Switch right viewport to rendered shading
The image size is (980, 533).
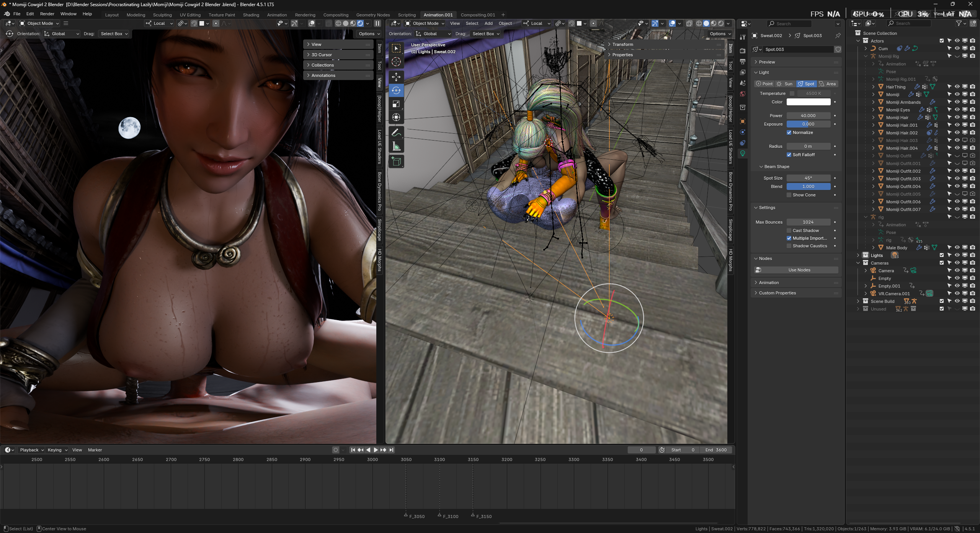click(721, 23)
